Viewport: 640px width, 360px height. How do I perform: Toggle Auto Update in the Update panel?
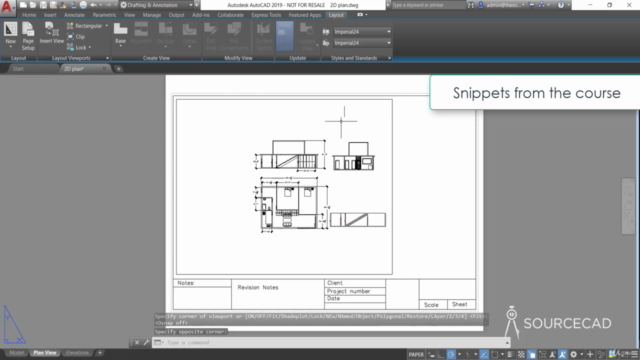click(x=284, y=36)
